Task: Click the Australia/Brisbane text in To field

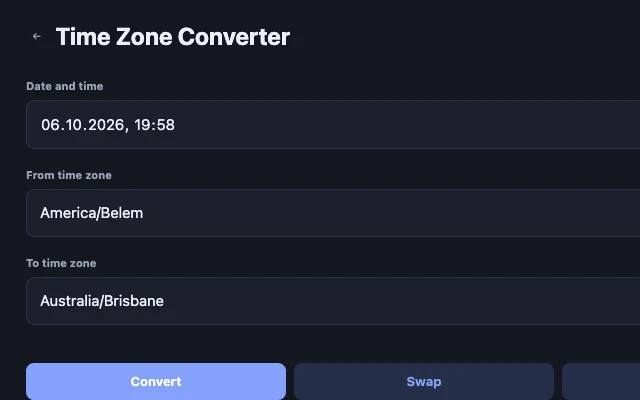Action: click(x=102, y=301)
